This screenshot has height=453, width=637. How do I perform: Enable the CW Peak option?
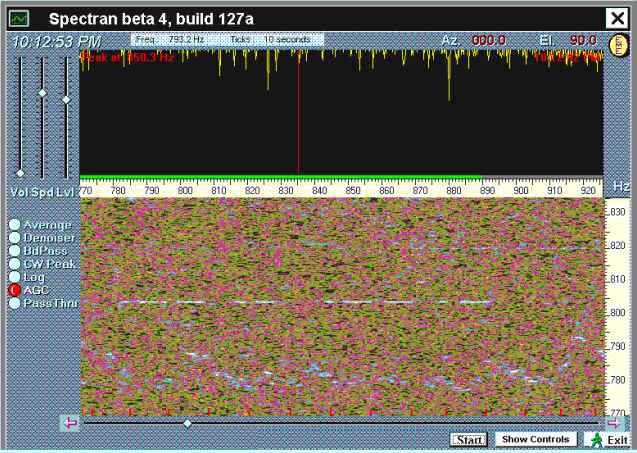[15, 263]
